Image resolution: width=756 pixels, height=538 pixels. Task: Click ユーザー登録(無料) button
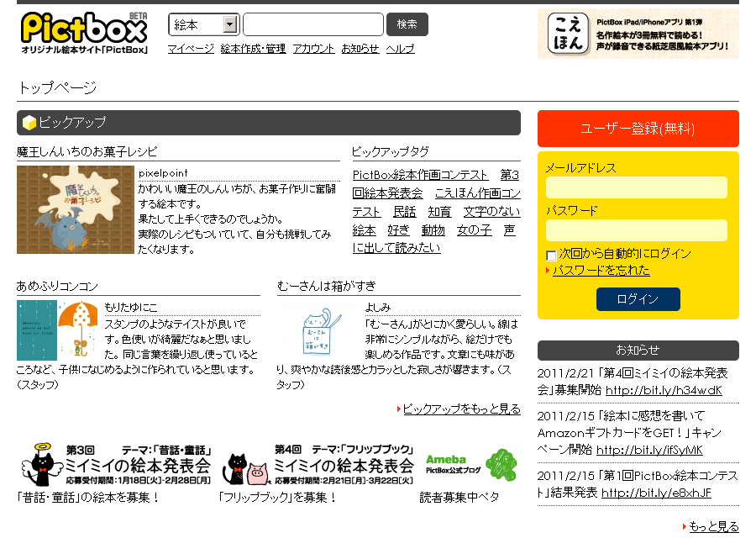[x=638, y=129]
